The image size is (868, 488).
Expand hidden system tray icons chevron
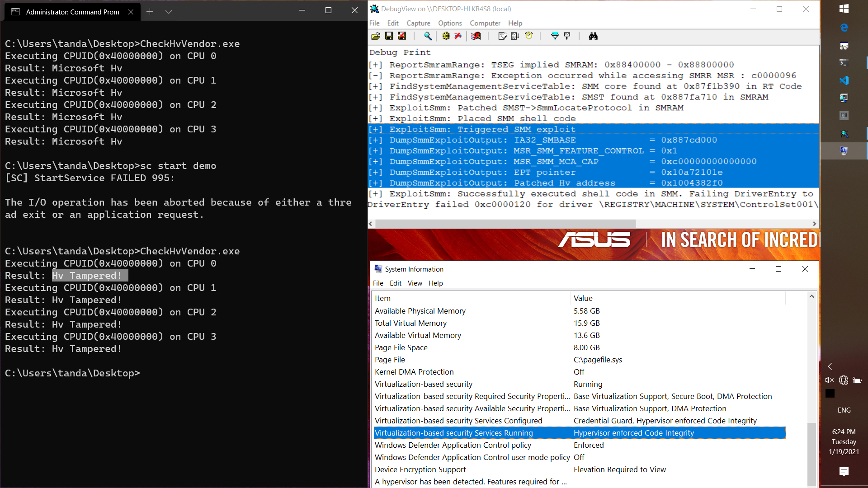[830, 366]
